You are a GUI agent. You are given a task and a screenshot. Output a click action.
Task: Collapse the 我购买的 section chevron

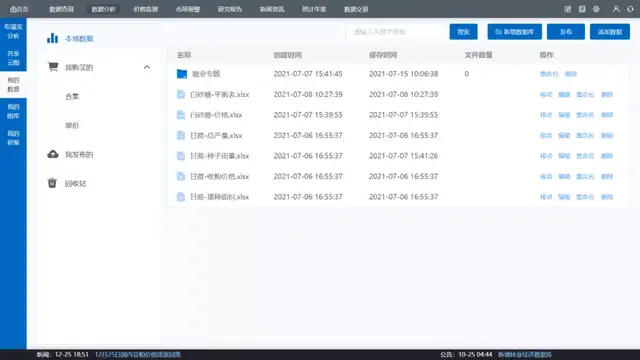coord(147,67)
